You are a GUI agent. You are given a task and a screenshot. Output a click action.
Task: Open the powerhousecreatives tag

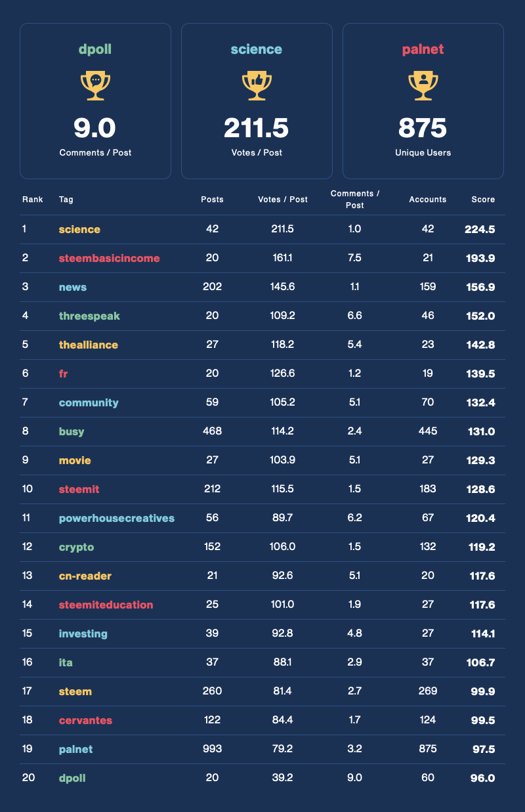[x=117, y=518]
